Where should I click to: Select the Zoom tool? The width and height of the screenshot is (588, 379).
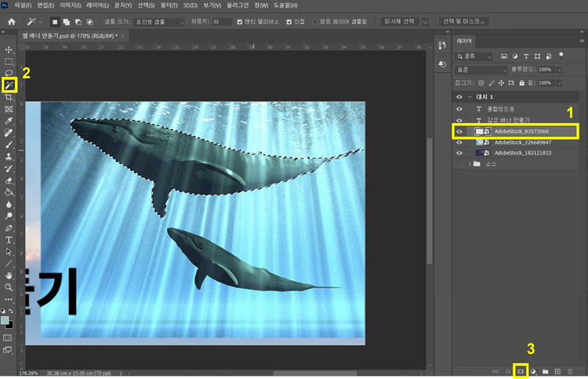[x=9, y=287]
